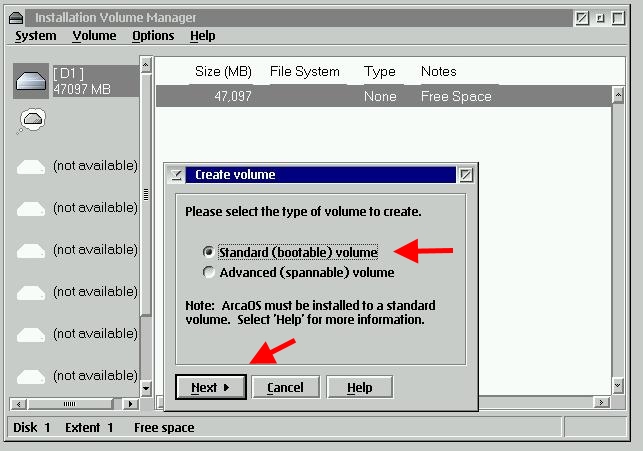Click disk list horizontal scroll left arrow
Viewport: 643px width, 451px height.
(18, 404)
